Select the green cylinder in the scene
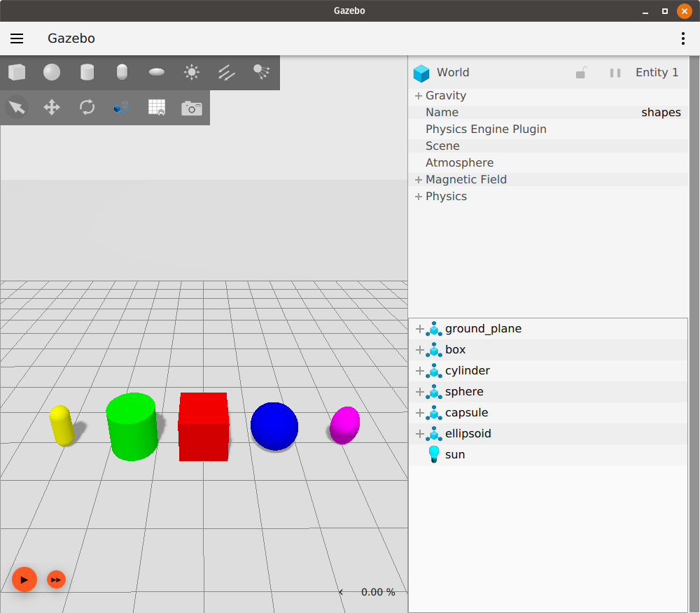 tap(132, 427)
